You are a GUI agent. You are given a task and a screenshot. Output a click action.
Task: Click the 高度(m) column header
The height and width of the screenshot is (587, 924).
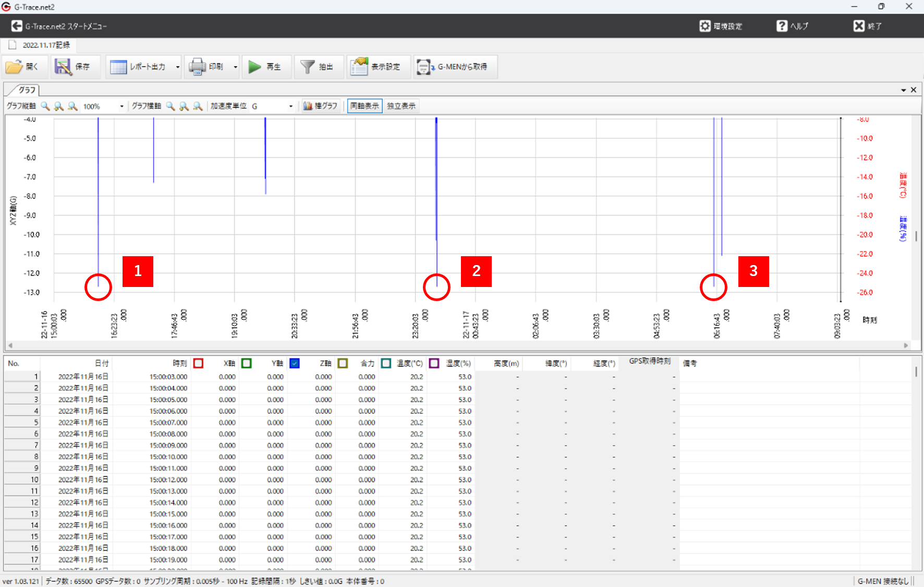pyautogui.click(x=499, y=363)
